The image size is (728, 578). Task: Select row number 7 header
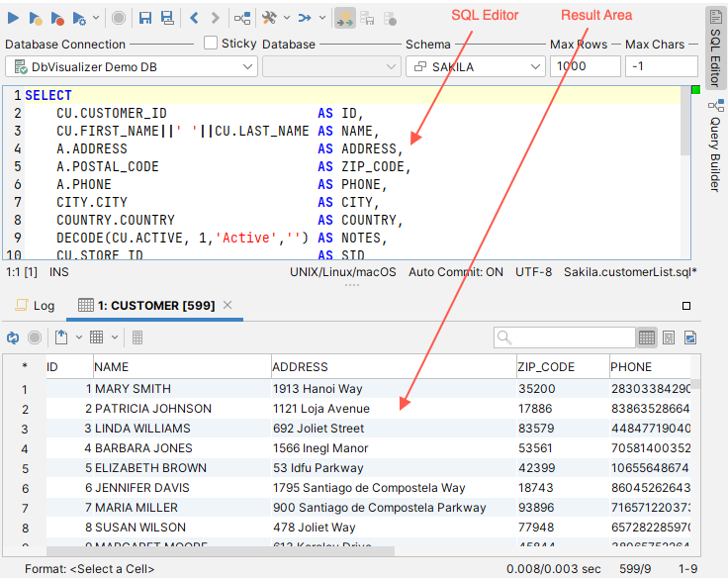pos(25,508)
